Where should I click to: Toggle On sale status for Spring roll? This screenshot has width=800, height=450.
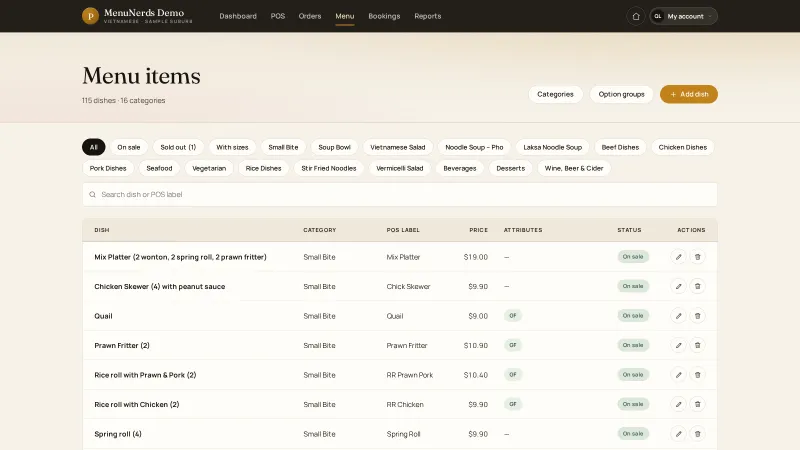click(633, 434)
